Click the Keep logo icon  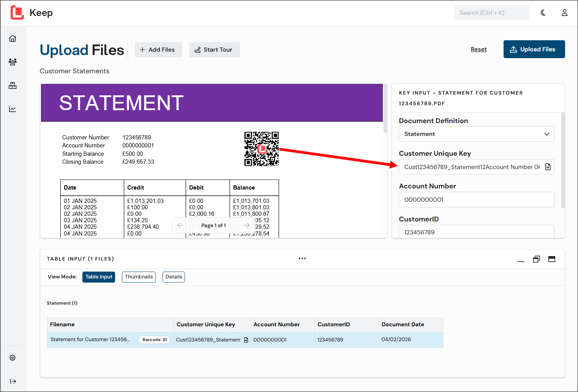17,13
